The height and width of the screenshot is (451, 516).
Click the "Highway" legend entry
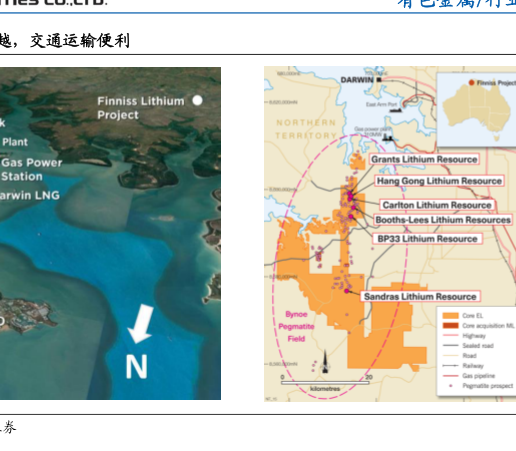464,336
